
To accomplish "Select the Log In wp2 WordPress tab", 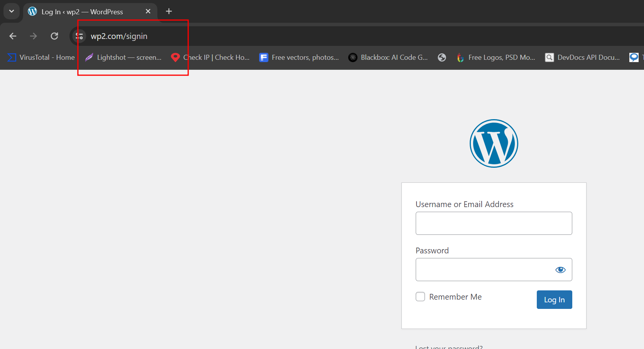I will click(x=83, y=12).
